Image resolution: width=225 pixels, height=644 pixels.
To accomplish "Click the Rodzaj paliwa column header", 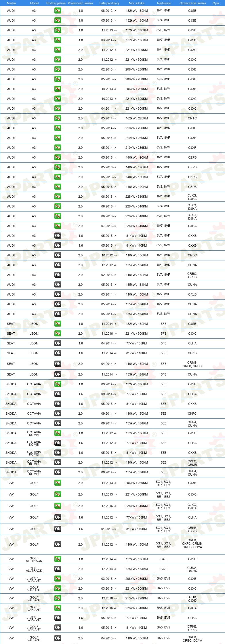I will [56, 3].
